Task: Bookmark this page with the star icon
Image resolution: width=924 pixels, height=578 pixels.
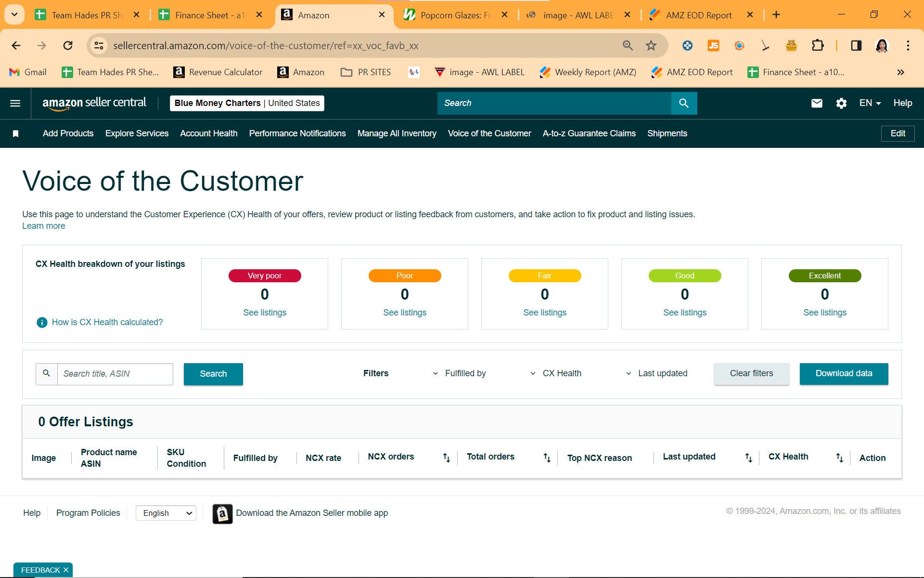Action: coord(651,46)
